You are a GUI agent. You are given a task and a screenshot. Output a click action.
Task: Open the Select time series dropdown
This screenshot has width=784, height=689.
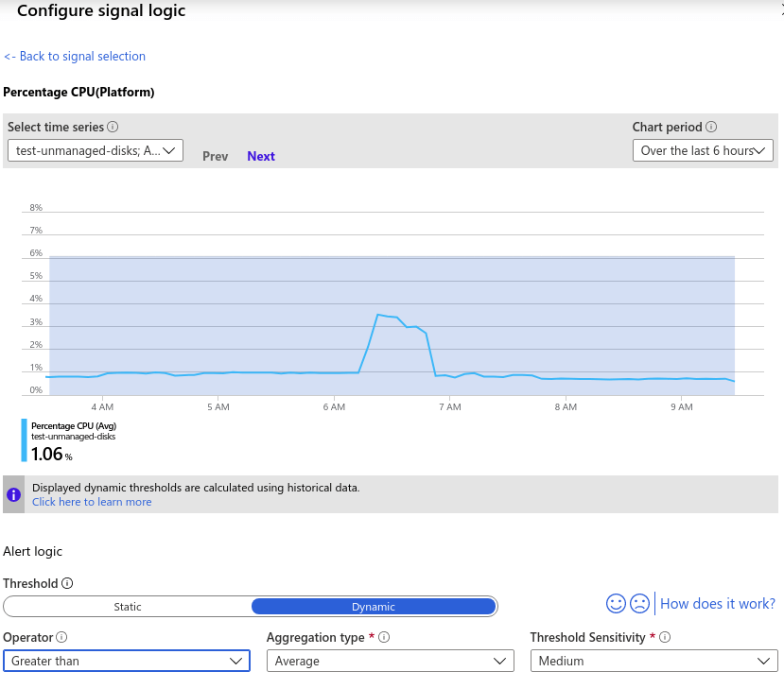point(95,149)
